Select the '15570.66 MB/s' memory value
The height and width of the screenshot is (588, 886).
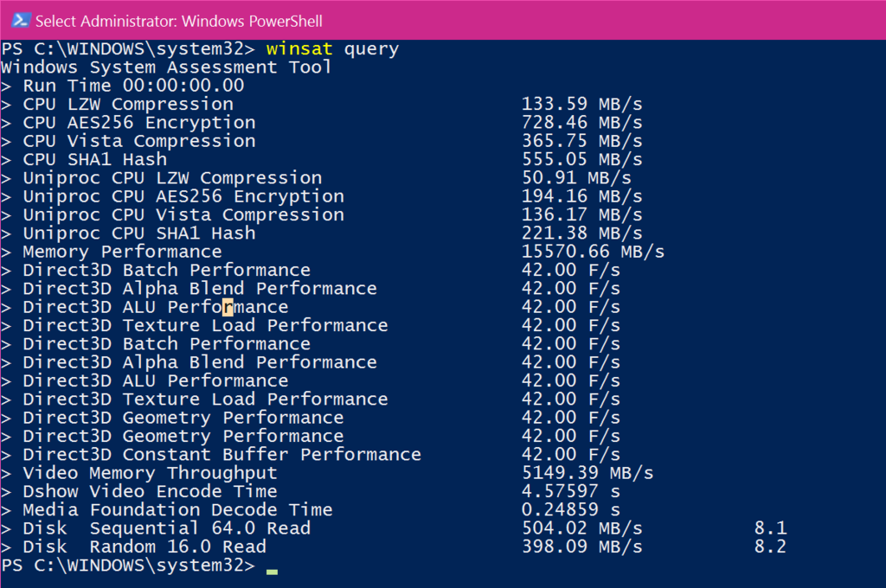click(594, 252)
